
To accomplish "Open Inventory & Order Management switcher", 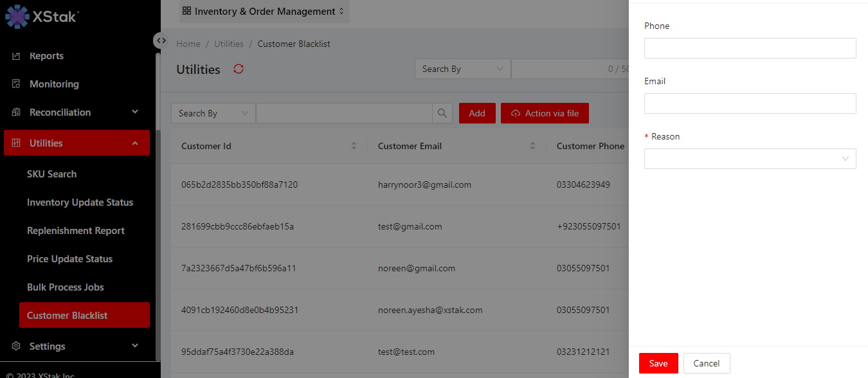I will point(264,12).
